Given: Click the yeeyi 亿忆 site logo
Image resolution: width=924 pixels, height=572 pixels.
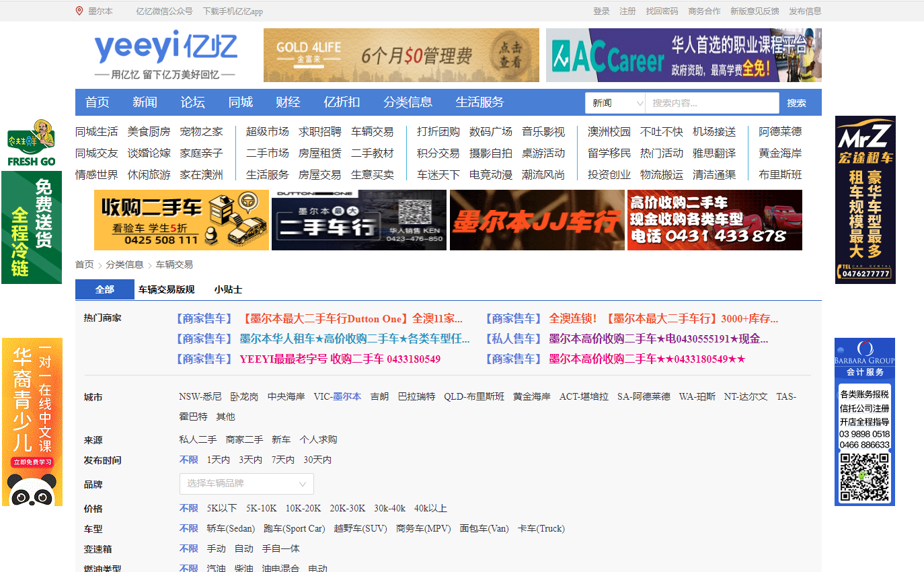Looking at the screenshot, I should 165,55.
